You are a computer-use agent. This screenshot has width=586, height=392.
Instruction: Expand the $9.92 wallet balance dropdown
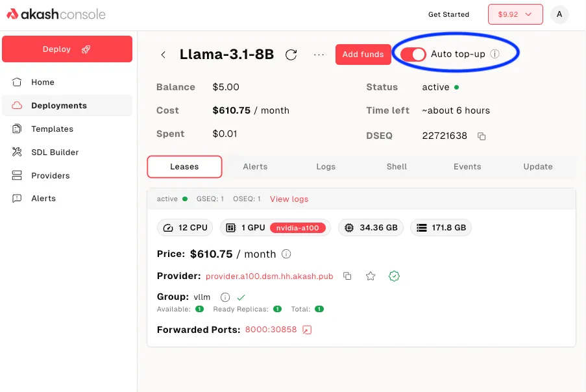tap(515, 14)
